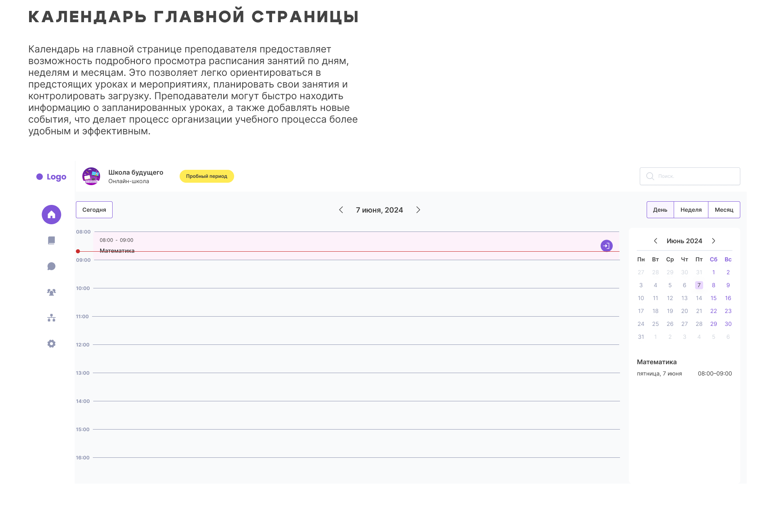This screenshot has width=775, height=532.
Task: Switch calendar to Месяц view
Action: coord(724,210)
